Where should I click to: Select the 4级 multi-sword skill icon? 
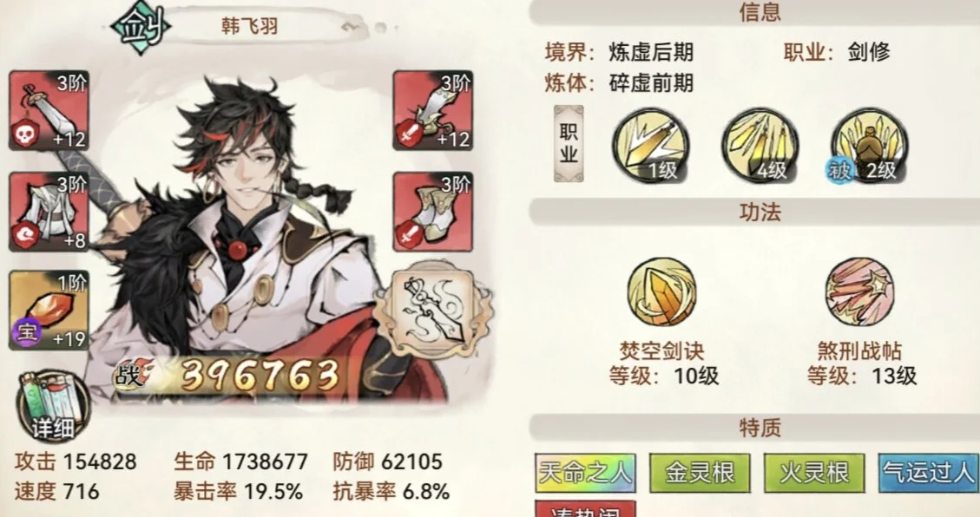(x=760, y=147)
